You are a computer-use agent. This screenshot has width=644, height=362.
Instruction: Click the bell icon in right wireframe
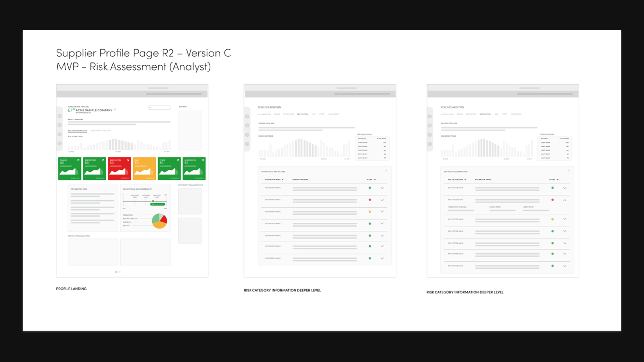click(x=569, y=170)
